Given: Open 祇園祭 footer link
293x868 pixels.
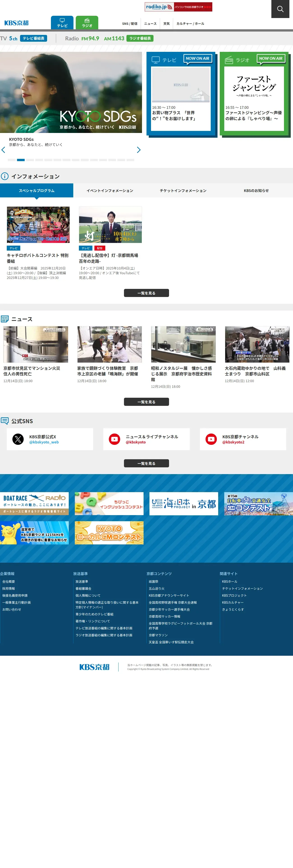Looking at the screenshot, I should point(153,581).
